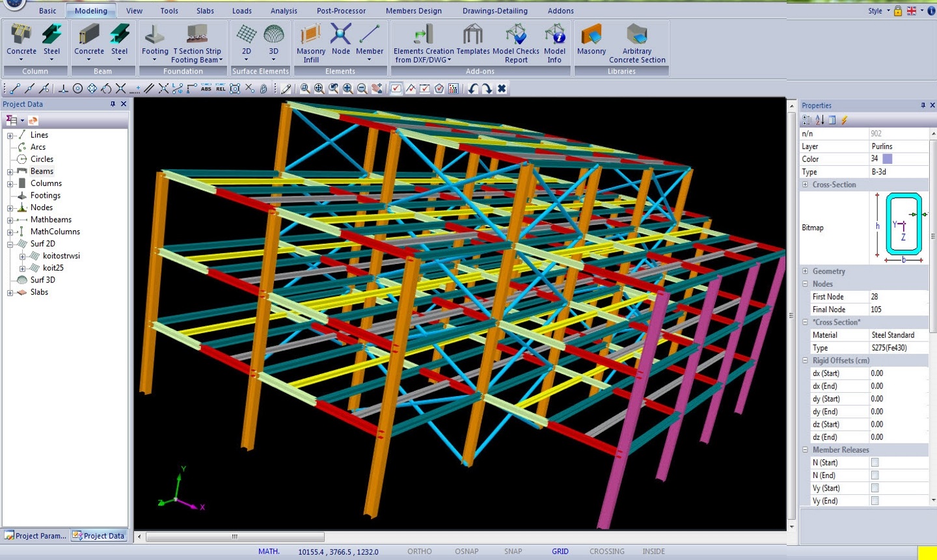Click the ABS coordinates toolbar icon
Screen dimensions: 937x560
click(x=206, y=88)
